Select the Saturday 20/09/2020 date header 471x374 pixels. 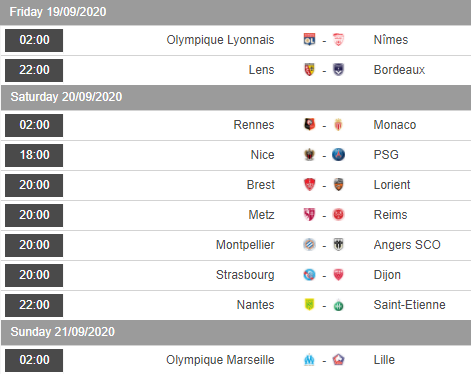coord(236,97)
